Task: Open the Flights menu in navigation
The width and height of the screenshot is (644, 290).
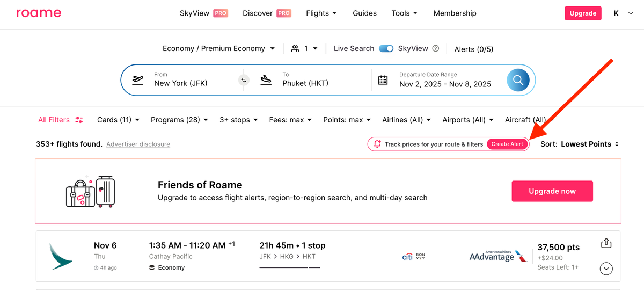Action: click(321, 13)
